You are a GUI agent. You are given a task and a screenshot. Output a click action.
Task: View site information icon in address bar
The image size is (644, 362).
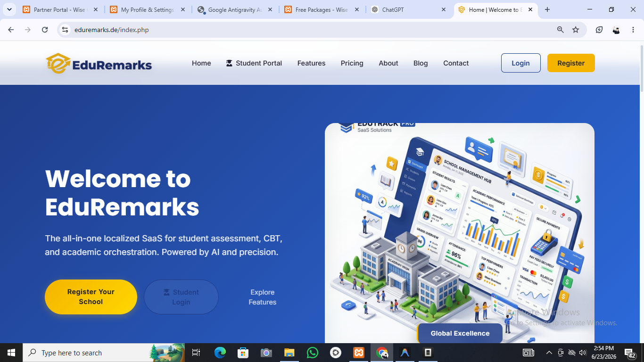[65, 30]
